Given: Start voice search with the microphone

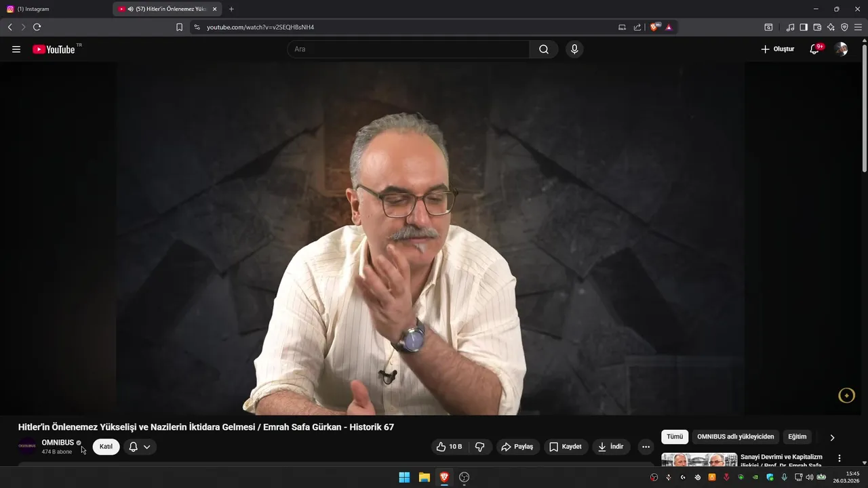Looking at the screenshot, I should point(574,49).
